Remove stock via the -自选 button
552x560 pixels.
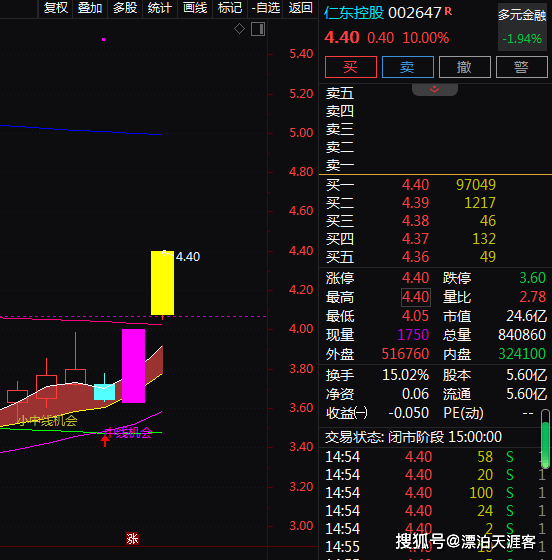[265, 8]
